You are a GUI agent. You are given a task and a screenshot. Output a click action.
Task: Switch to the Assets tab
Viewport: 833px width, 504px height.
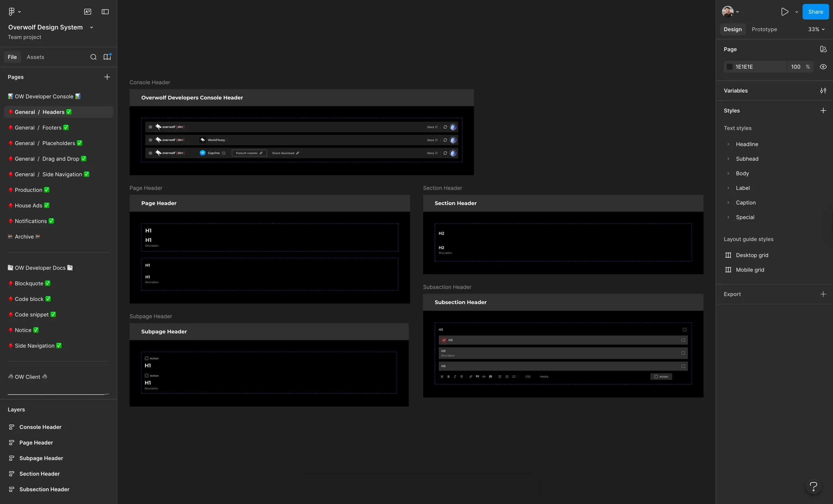(x=35, y=57)
